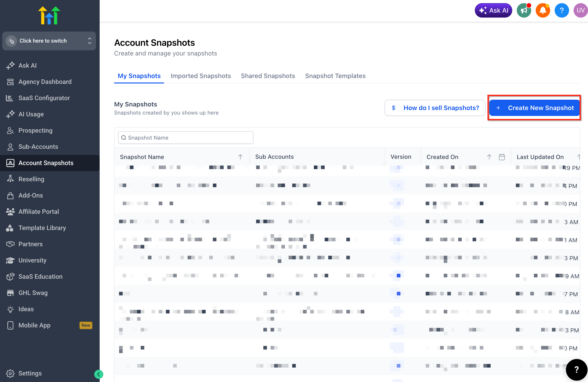
Task: Open the announcements megaphone icon
Action: [x=524, y=10]
